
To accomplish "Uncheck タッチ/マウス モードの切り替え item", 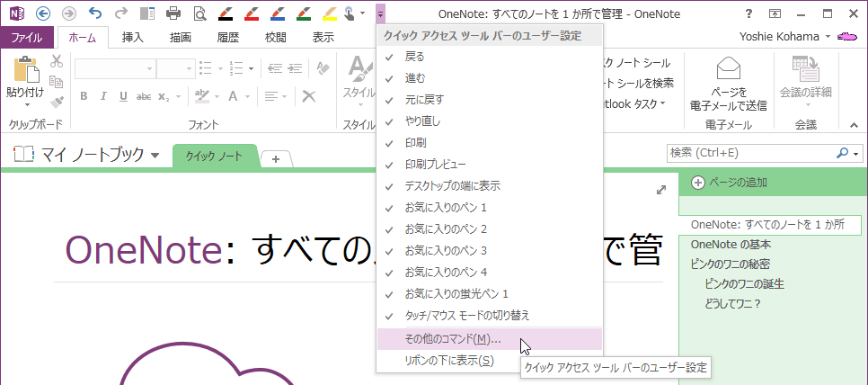I will pos(490,315).
